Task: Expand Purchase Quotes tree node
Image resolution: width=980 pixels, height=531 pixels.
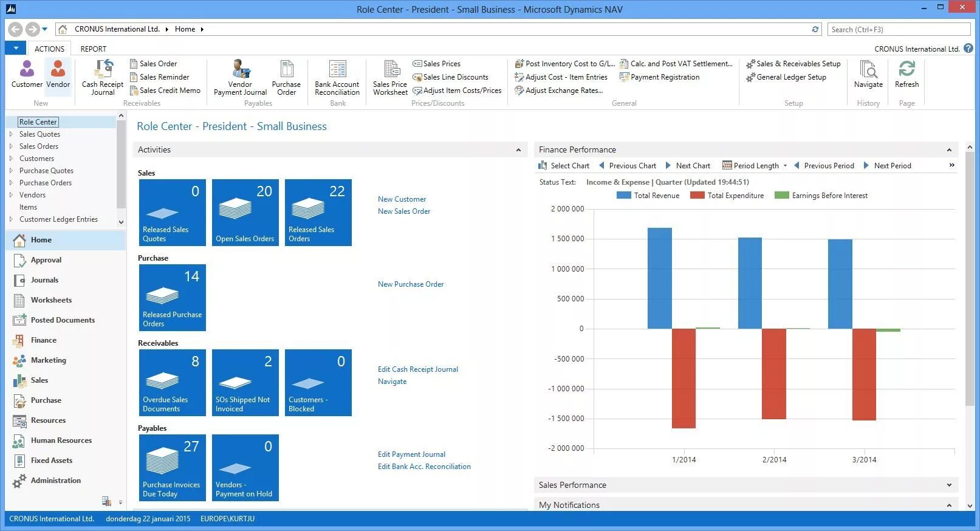Action: pyautogui.click(x=11, y=170)
